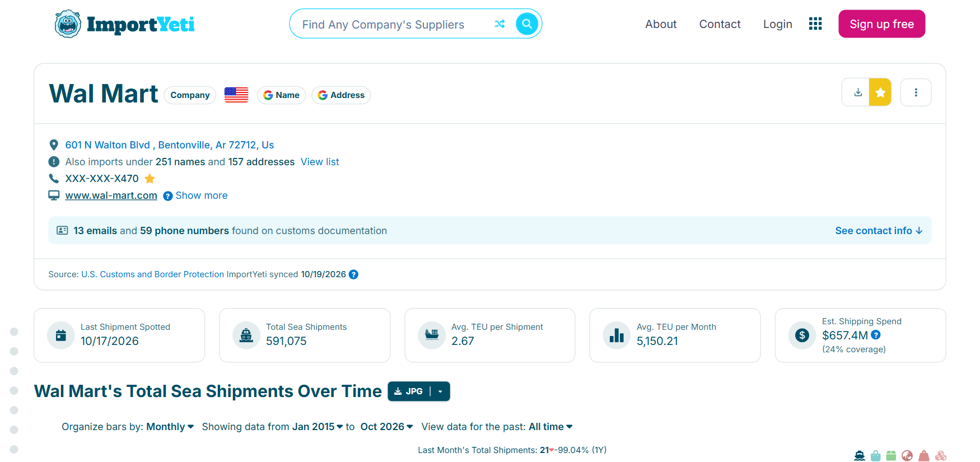Click help icon beside Show more
Screen dimensions: 980x462
[167, 196]
